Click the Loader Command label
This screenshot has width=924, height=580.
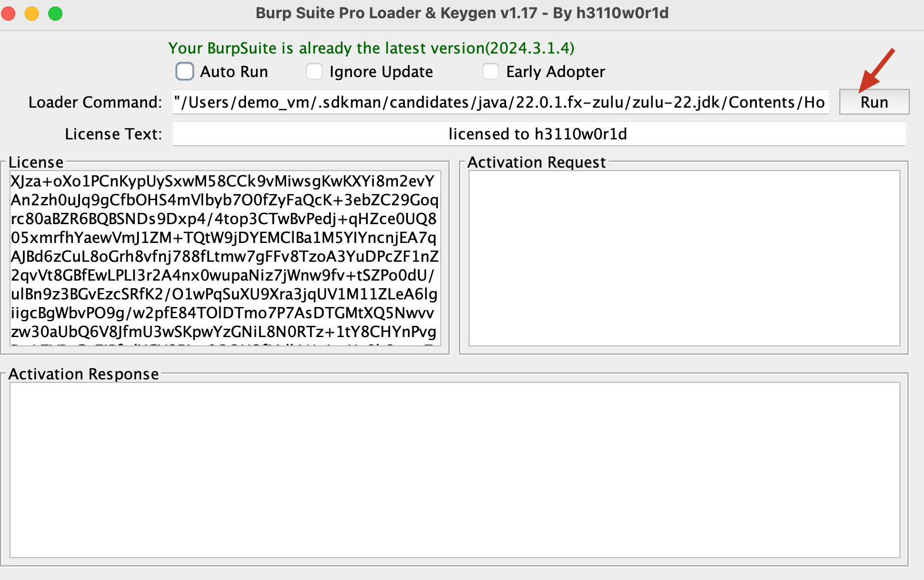[x=95, y=102]
